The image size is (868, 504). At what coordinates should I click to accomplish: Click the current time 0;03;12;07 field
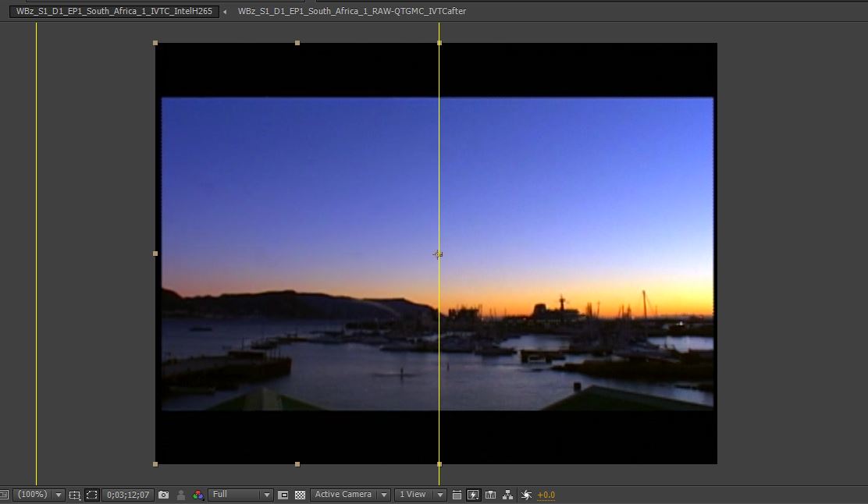tap(128, 495)
